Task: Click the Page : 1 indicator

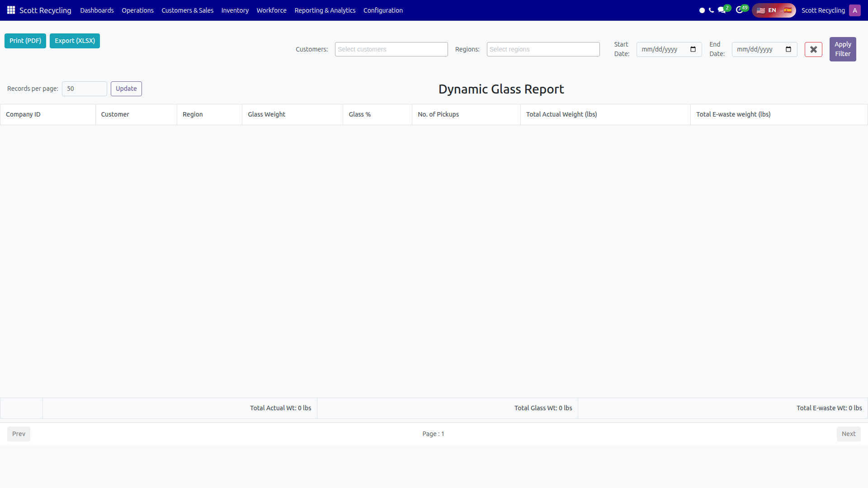Action: (433, 434)
